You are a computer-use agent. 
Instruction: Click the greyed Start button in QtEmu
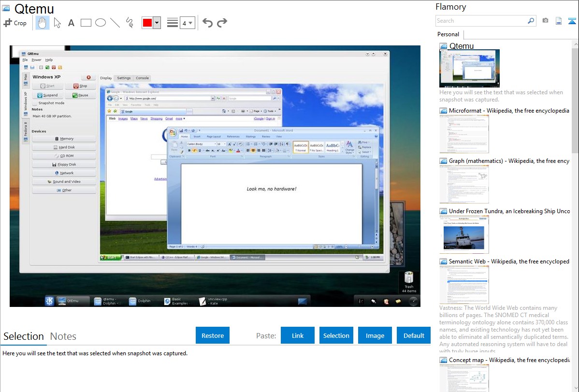pos(47,86)
